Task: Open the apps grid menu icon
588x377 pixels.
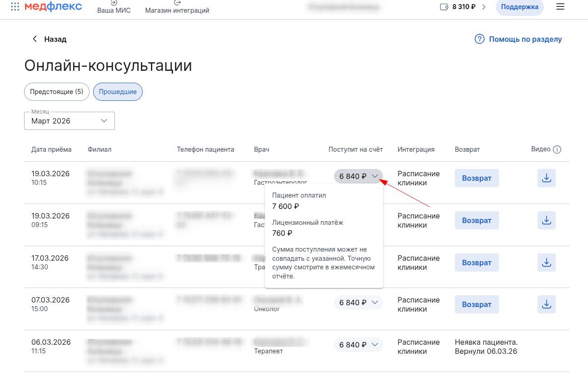Action: point(15,7)
